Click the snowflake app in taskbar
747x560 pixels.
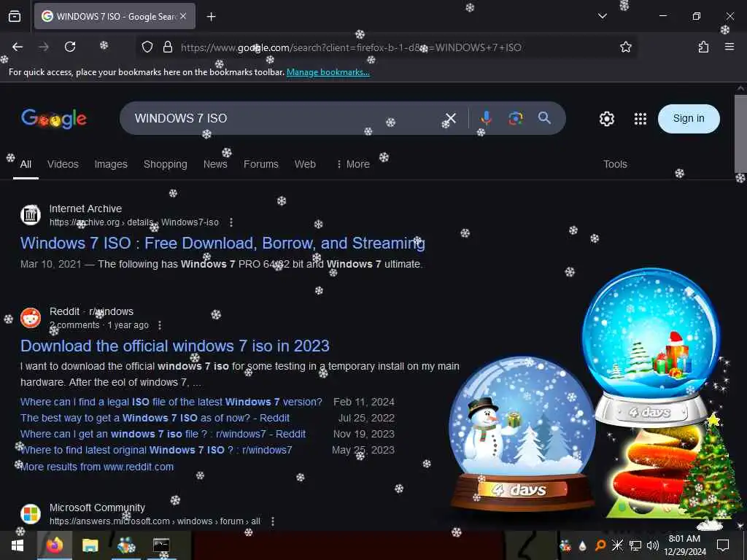click(x=125, y=545)
